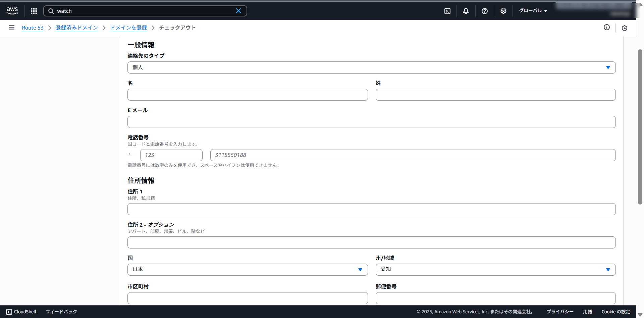Open the info panel icon

606,28
